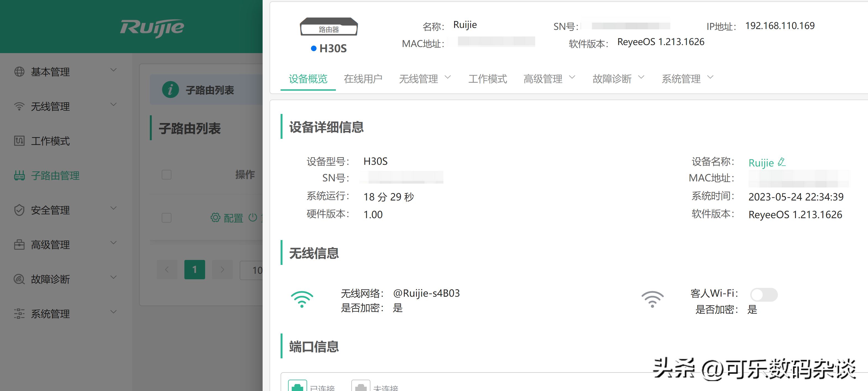
Task: Check the select-all checkbox in table header
Action: 166,174
